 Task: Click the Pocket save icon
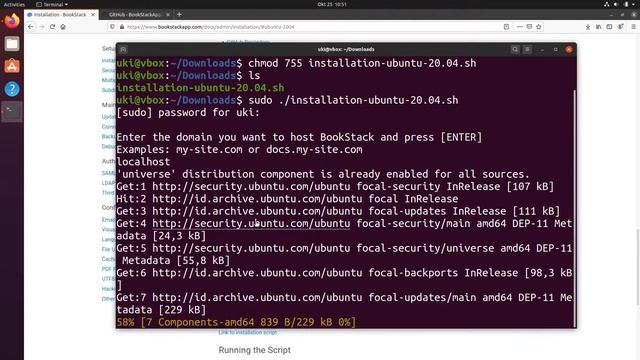(529, 27)
